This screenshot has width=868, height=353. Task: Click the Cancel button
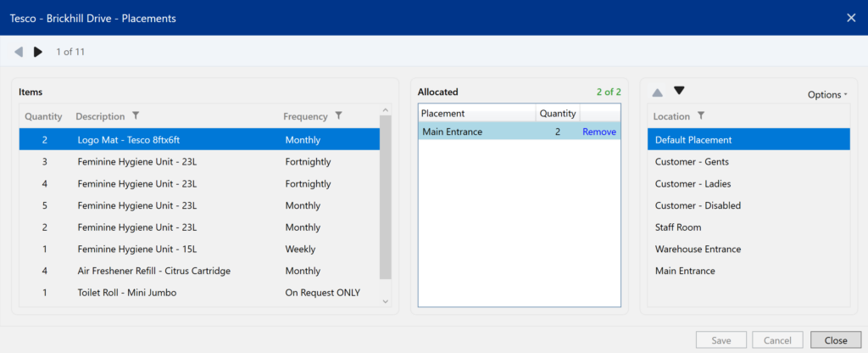click(777, 340)
